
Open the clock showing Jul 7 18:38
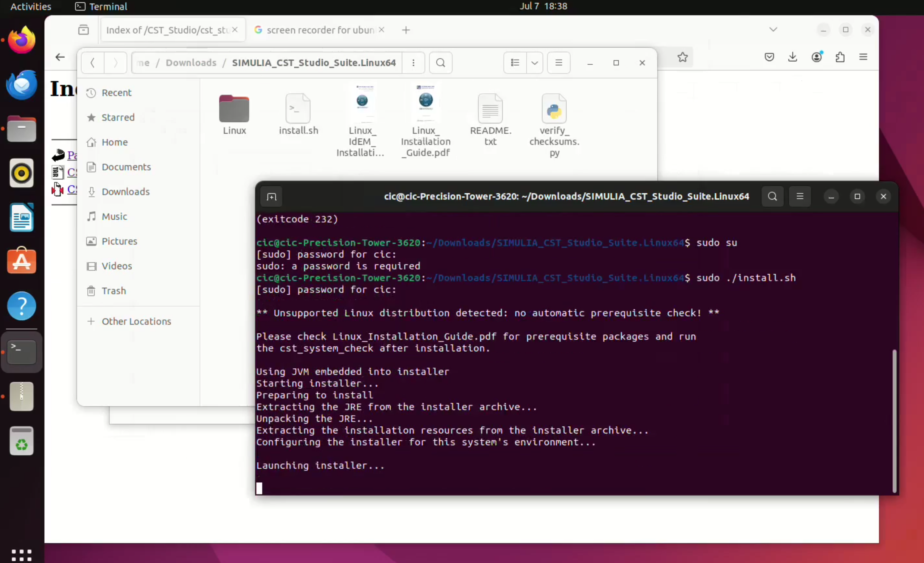point(543,6)
